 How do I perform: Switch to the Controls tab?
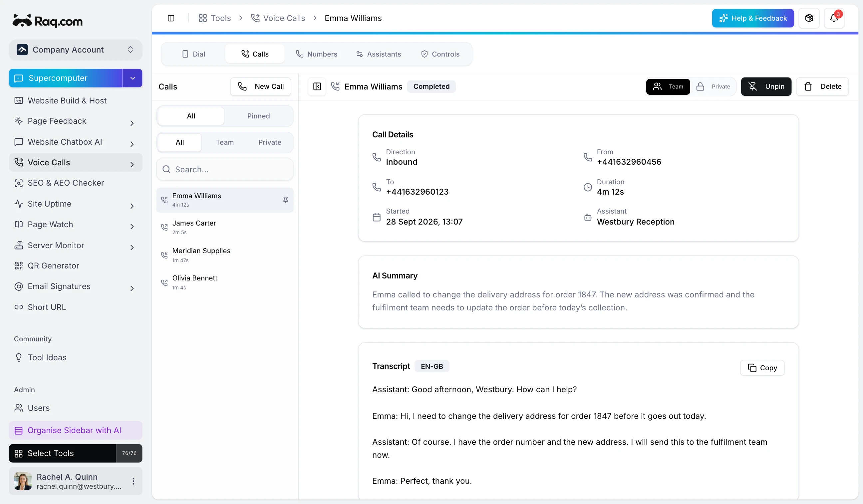click(440, 54)
